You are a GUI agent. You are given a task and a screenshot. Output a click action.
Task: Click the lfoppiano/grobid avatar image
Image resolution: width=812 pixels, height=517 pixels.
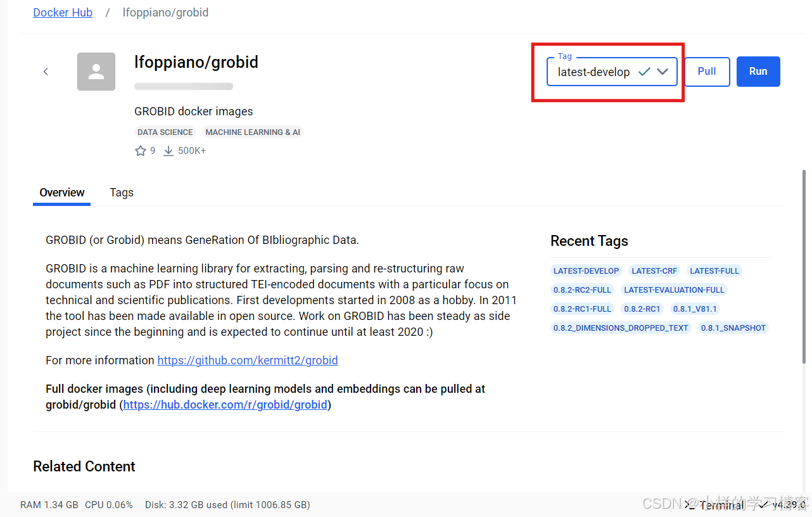click(96, 72)
